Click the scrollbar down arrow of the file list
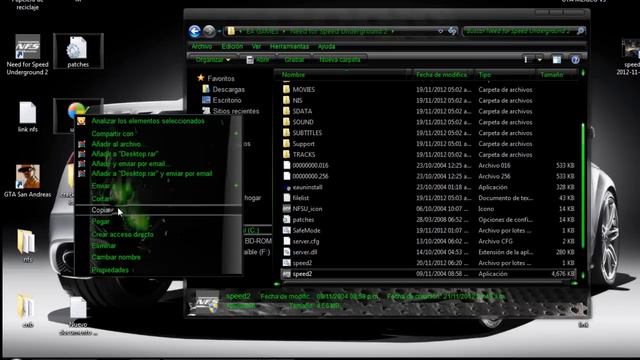The image size is (640, 360). click(583, 276)
